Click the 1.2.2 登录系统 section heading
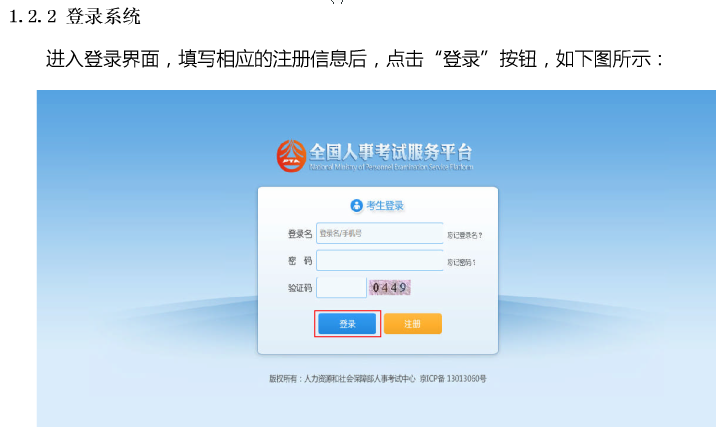Viewport: 725px width, 435px height. tap(74, 17)
